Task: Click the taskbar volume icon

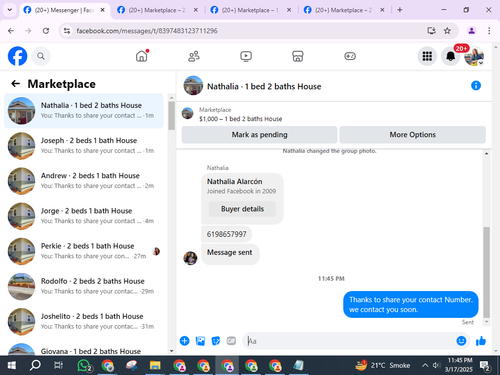Action: click(x=436, y=366)
